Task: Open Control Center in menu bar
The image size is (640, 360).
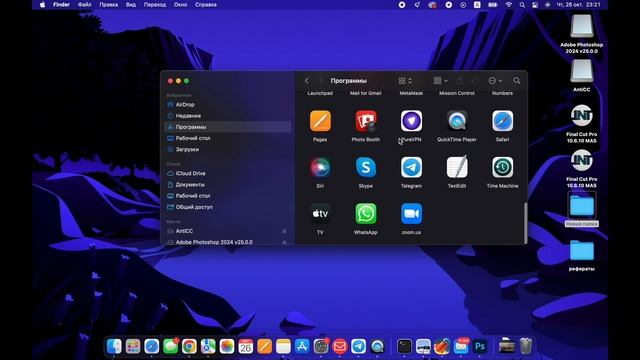Action: (535, 5)
